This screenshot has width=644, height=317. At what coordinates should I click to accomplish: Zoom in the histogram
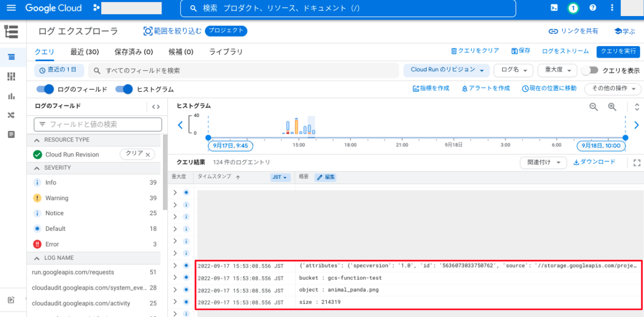tap(612, 106)
